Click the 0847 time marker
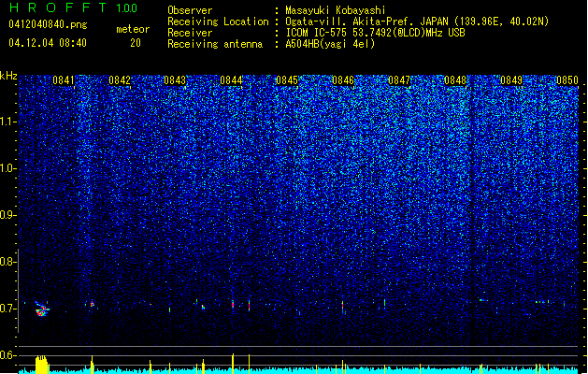The height and width of the screenshot is (374, 588). pos(399,80)
